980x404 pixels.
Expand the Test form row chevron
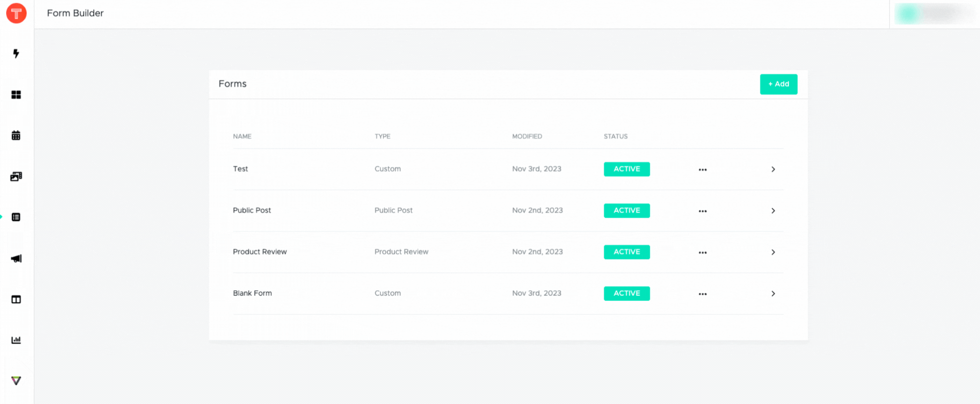coord(773,169)
